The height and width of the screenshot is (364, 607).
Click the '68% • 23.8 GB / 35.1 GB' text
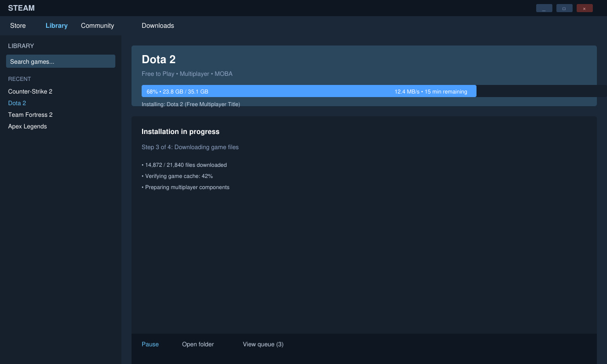tap(178, 92)
